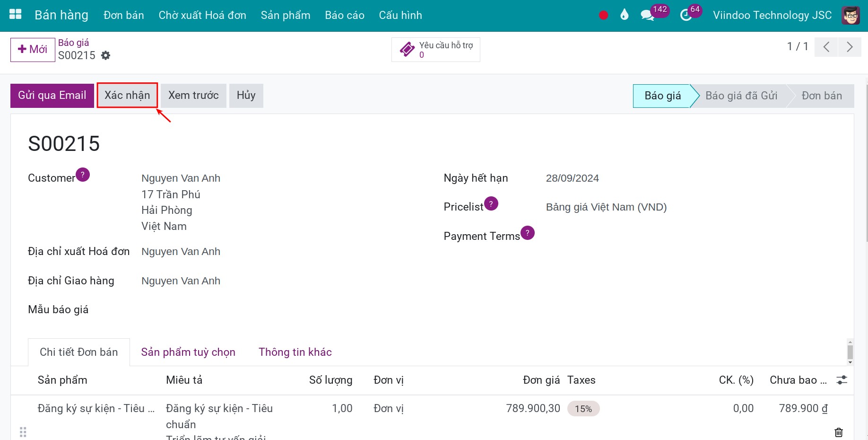Open the Payment Terms dropdown field
The image size is (868, 440).
(x=691, y=236)
